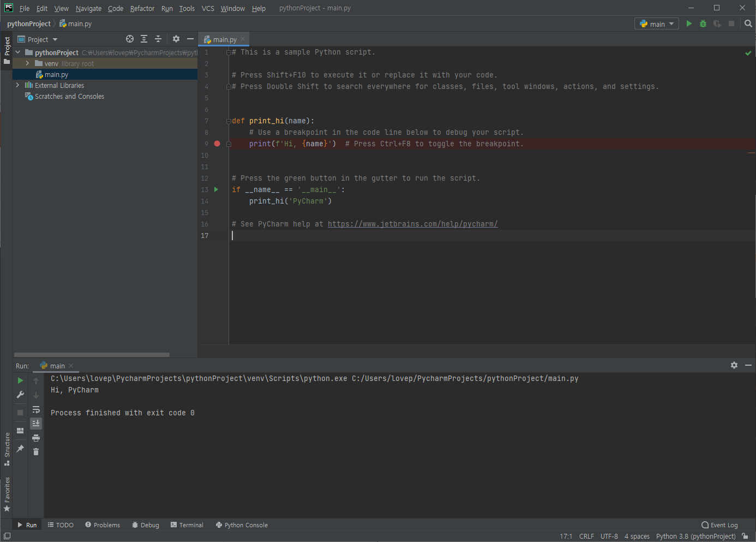The height and width of the screenshot is (542, 756).
Task: Change UTF-8 file encoding in status bar
Action: pyautogui.click(x=609, y=536)
